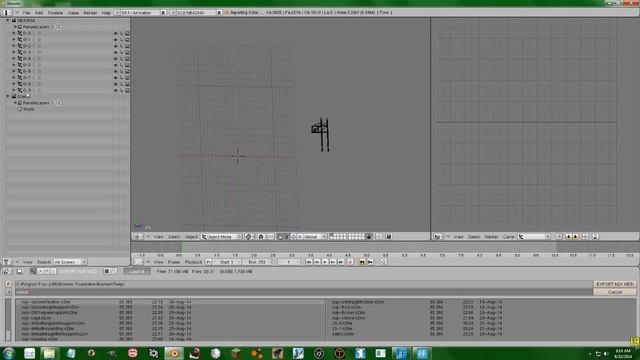
Task: Jump to end frame in timeline
Action: [x=341, y=262]
